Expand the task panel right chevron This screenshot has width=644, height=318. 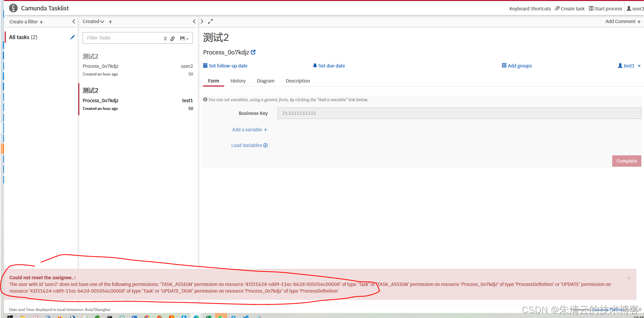(x=202, y=21)
